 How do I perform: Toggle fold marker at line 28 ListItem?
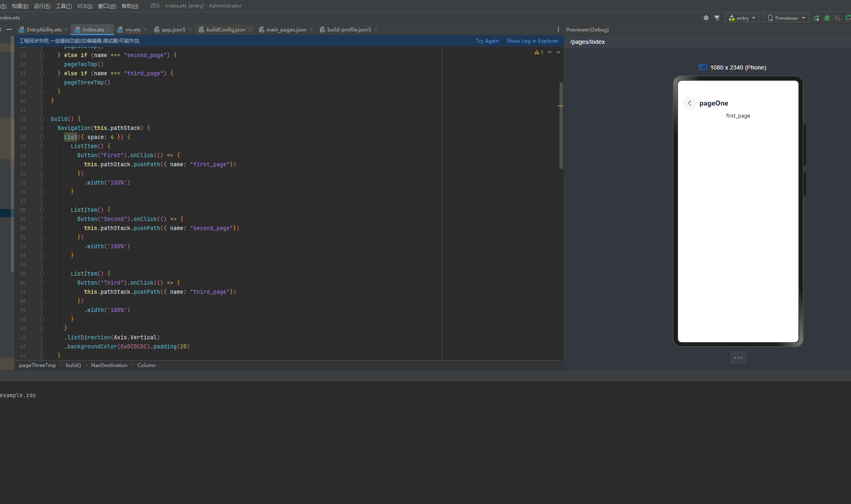[42, 210]
